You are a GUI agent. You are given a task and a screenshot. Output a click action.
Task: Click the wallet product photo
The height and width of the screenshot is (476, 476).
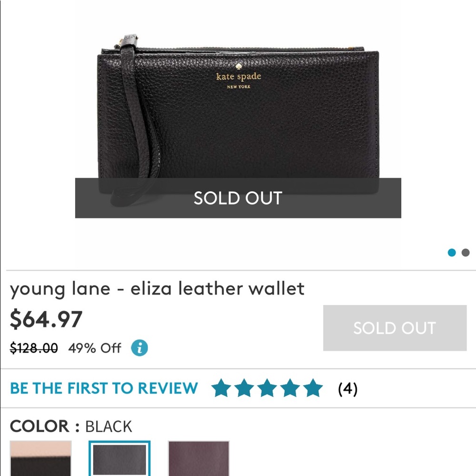coord(238,109)
